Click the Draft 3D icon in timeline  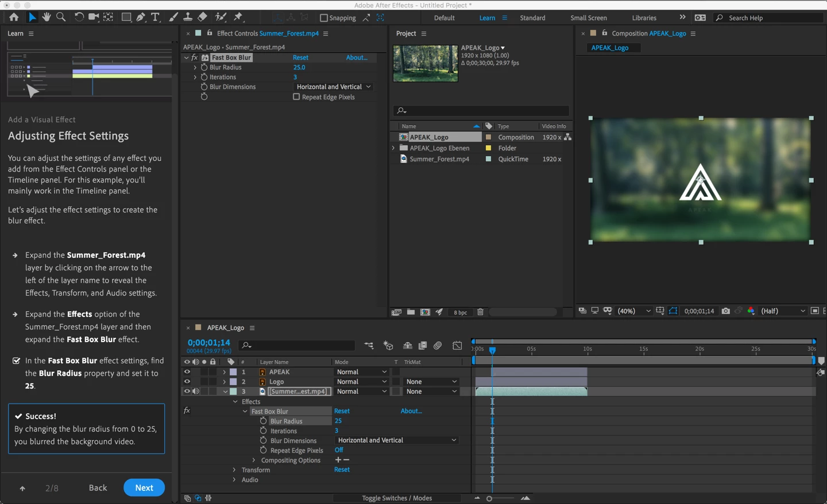click(x=388, y=346)
